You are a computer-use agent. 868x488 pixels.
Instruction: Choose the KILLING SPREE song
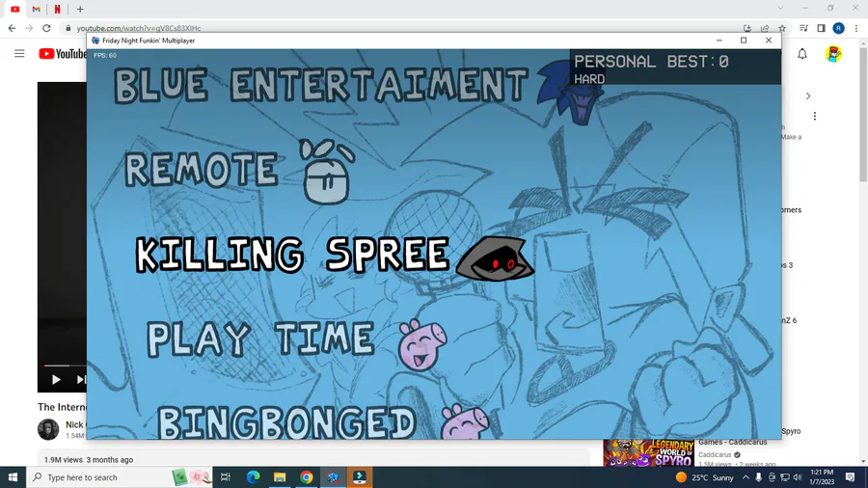(292, 255)
